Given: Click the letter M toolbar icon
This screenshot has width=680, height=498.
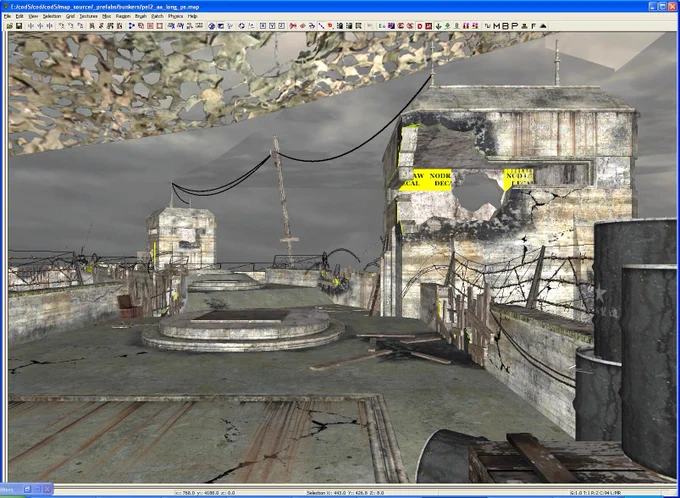Looking at the screenshot, I should point(497,26).
